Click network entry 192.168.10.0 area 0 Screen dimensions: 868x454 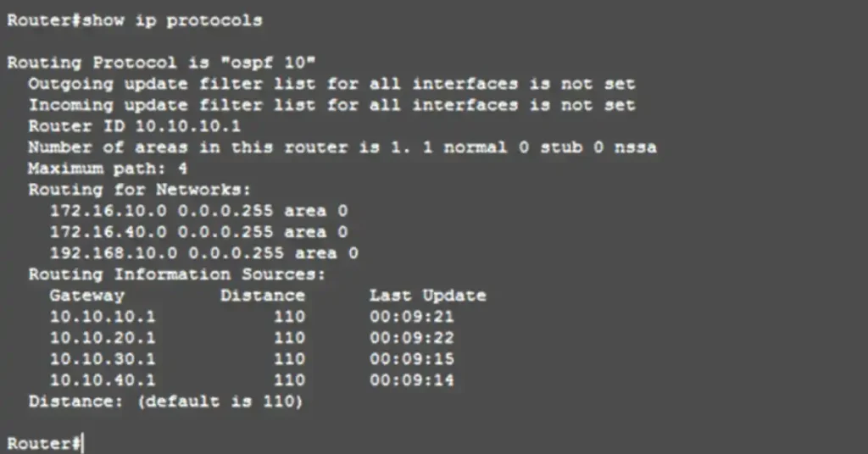pyautogui.click(x=203, y=253)
